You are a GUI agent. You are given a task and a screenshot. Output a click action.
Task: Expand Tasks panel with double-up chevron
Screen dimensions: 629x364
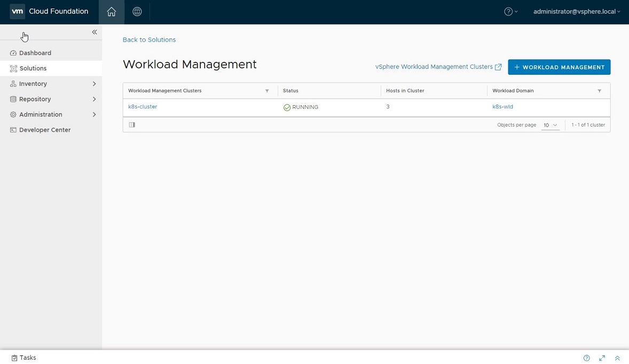pyautogui.click(x=617, y=358)
